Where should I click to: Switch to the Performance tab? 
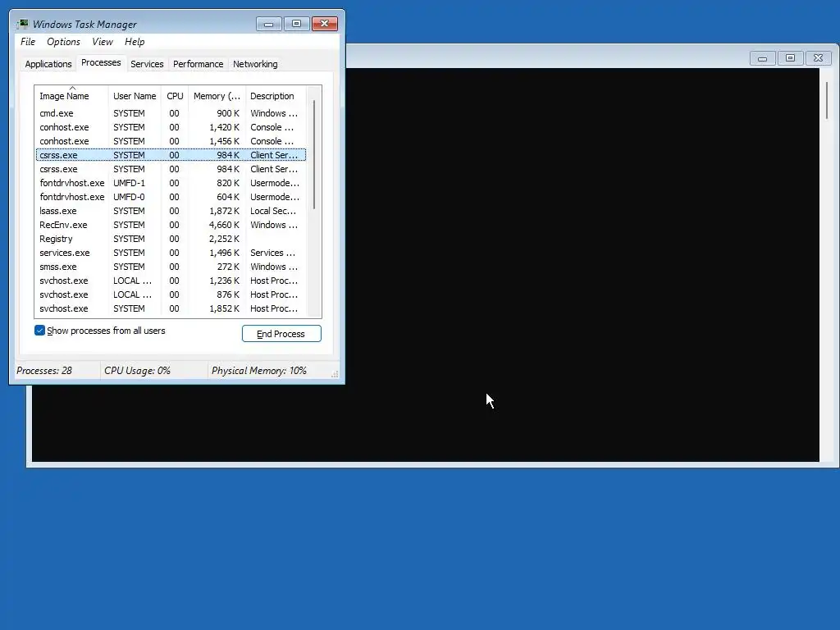point(199,64)
